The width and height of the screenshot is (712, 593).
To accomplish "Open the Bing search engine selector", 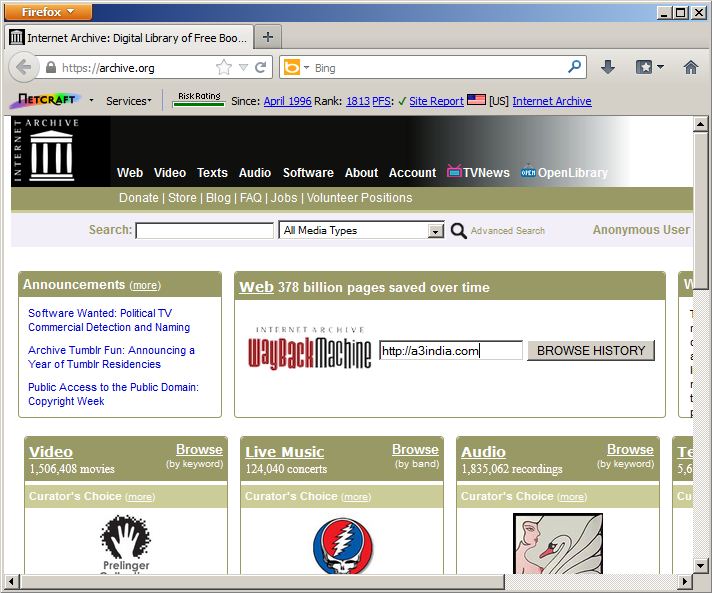I will tap(296, 68).
